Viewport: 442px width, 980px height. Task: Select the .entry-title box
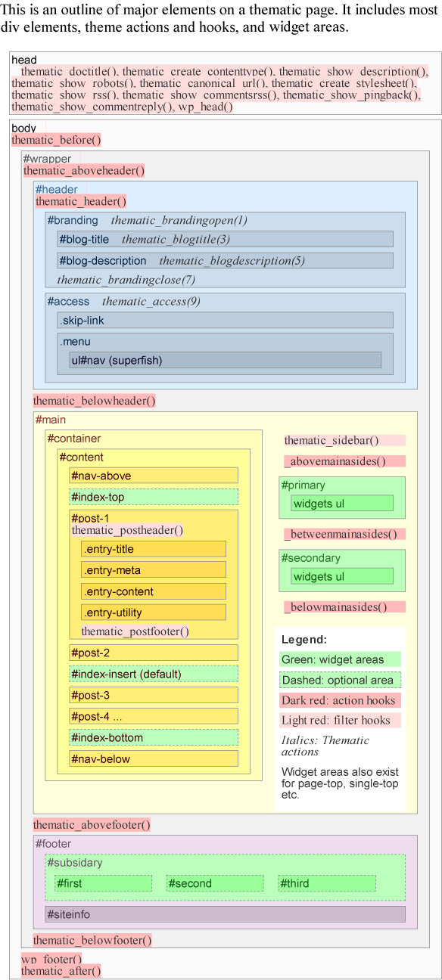click(154, 549)
